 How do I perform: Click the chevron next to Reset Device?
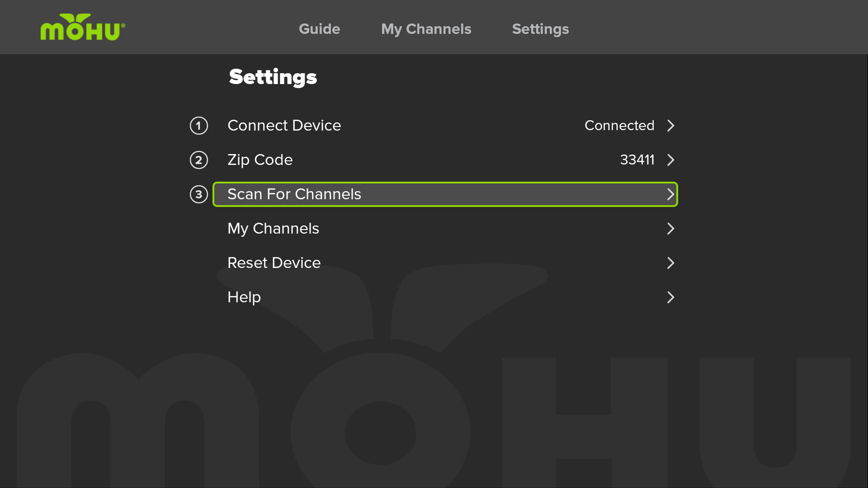671,263
